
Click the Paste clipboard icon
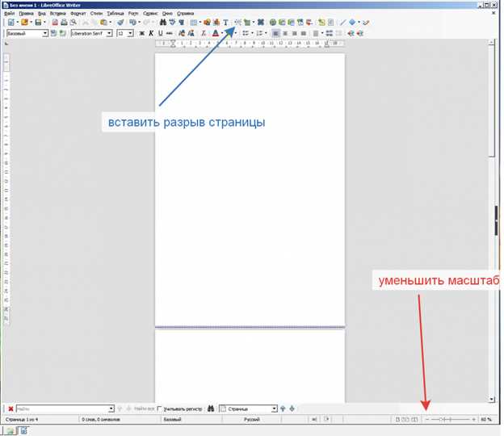103,23
